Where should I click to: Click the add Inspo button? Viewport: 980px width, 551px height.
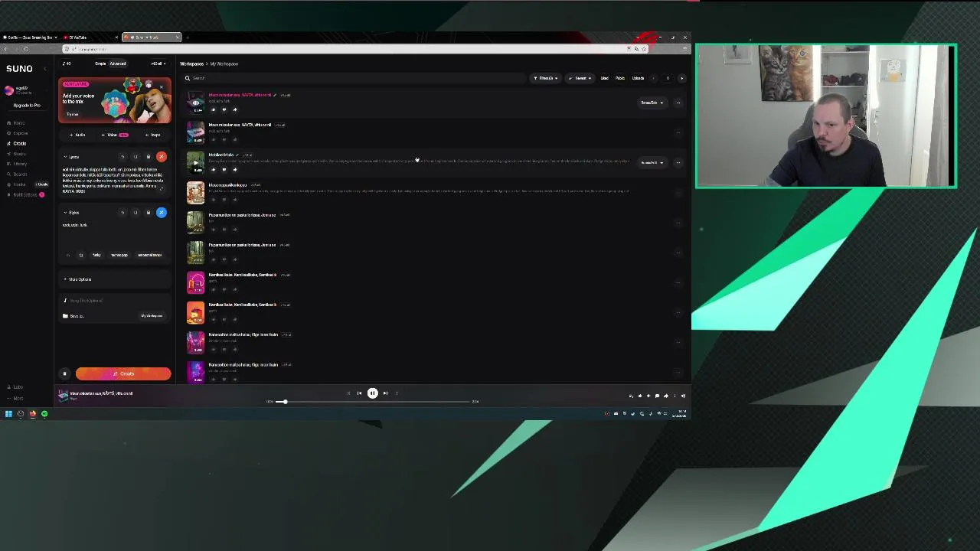tap(152, 135)
